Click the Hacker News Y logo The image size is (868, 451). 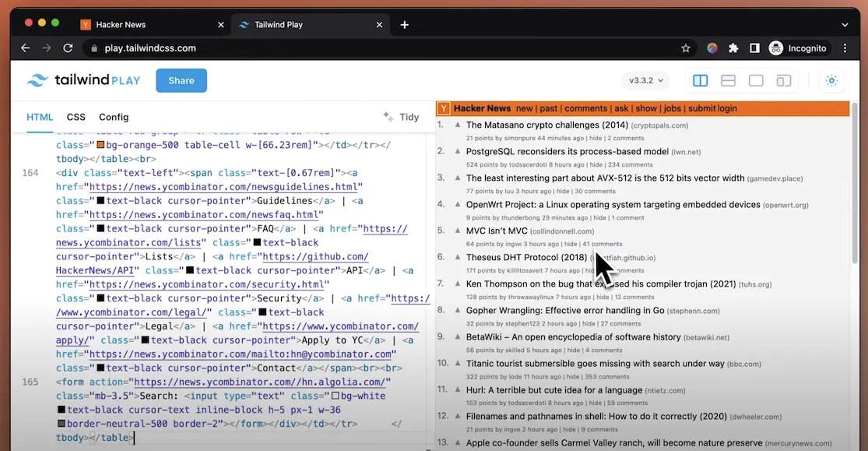pos(444,108)
